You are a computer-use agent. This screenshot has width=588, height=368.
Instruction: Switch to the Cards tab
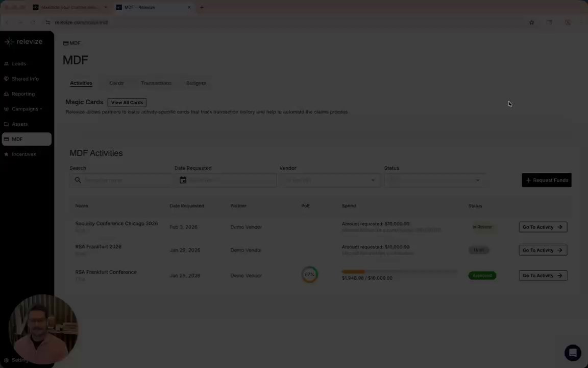click(x=116, y=83)
